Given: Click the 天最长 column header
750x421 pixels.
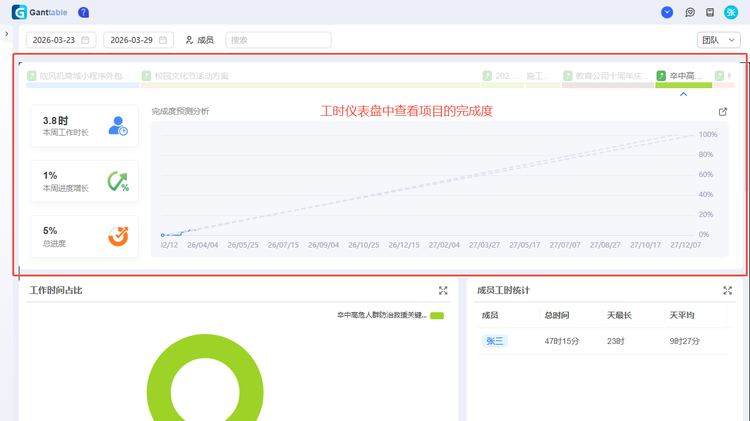Looking at the screenshot, I should (x=619, y=315).
